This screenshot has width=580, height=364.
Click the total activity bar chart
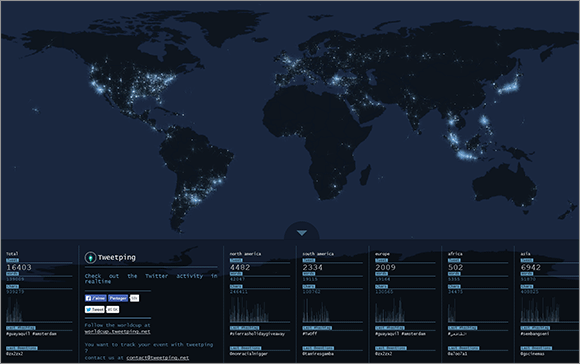(x=14, y=310)
